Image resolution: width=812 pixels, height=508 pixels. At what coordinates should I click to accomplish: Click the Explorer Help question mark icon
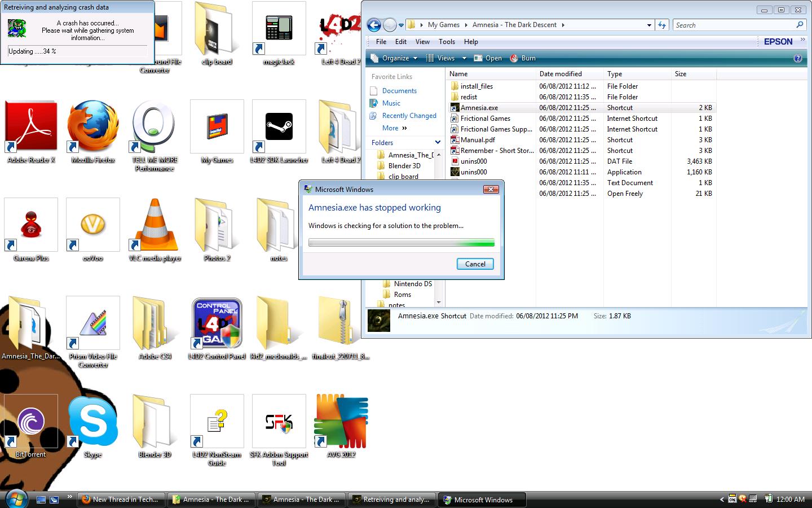[797, 58]
